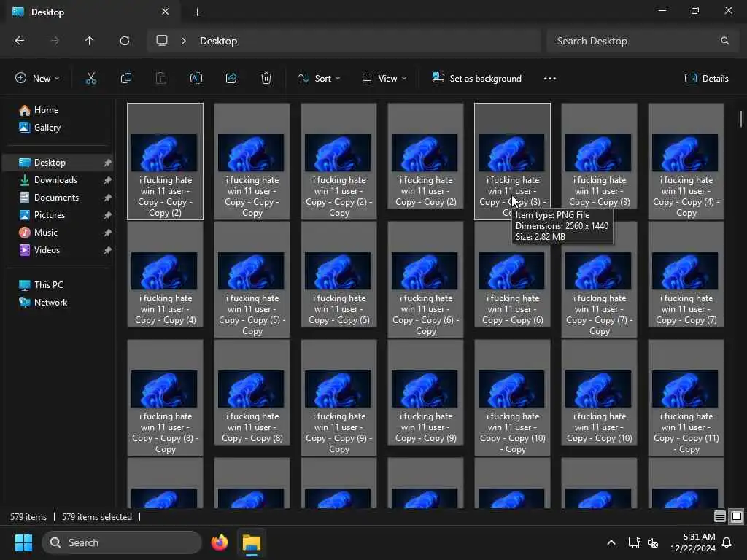Select file ending 'Copy - Copy (9) - Copy'
747x560 pixels.
(x=338, y=397)
